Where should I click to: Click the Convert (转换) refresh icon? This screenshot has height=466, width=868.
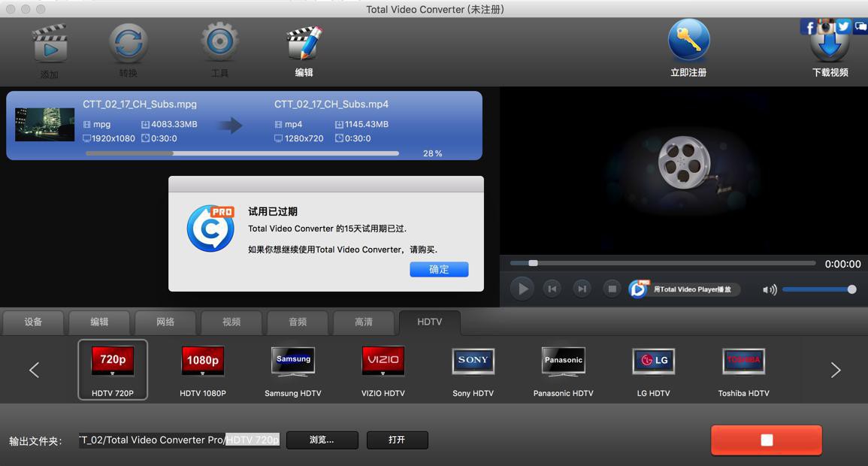(128, 43)
